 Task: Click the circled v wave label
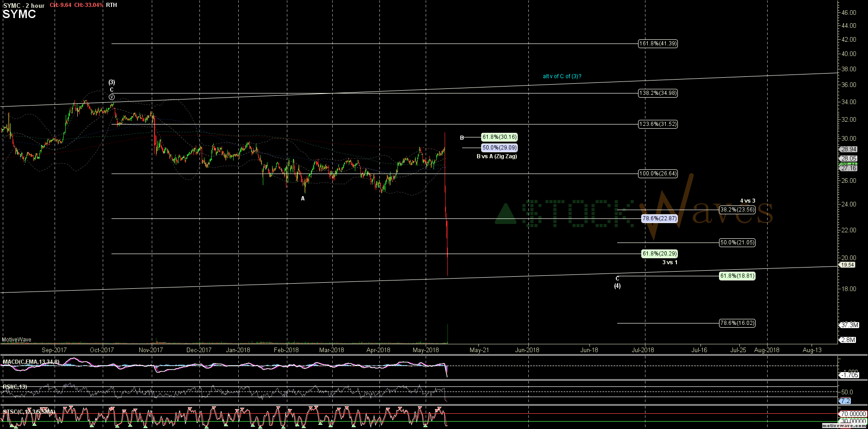pyautogui.click(x=112, y=97)
